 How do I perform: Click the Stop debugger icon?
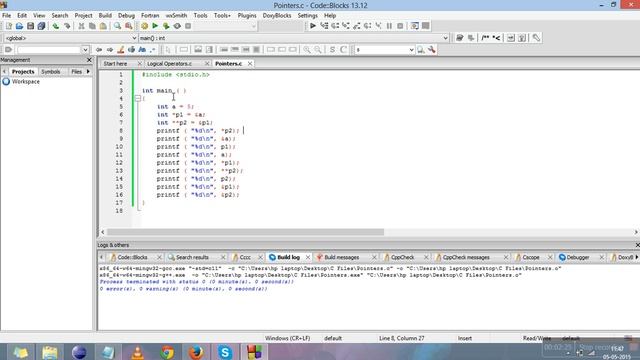pos(400,26)
